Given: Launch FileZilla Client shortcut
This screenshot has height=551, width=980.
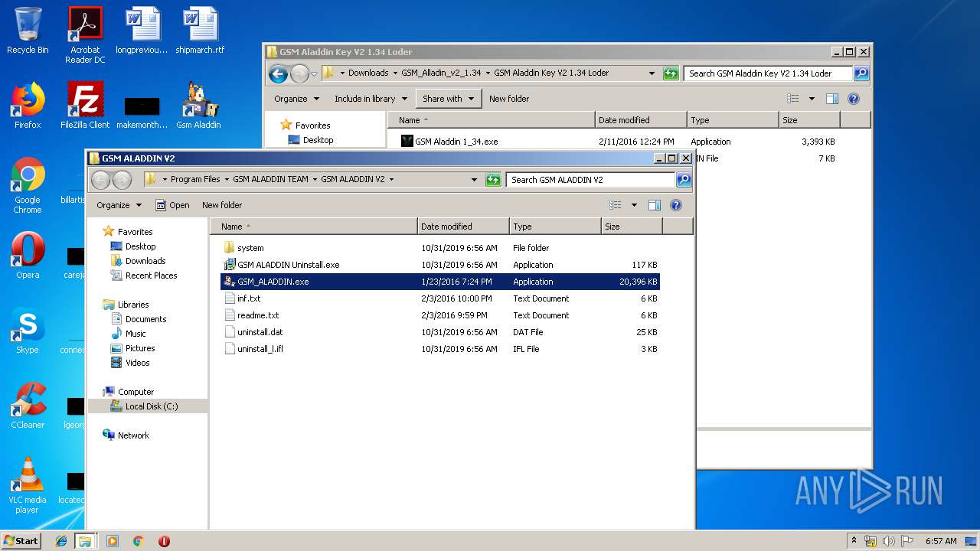Looking at the screenshot, I should click(x=85, y=106).
